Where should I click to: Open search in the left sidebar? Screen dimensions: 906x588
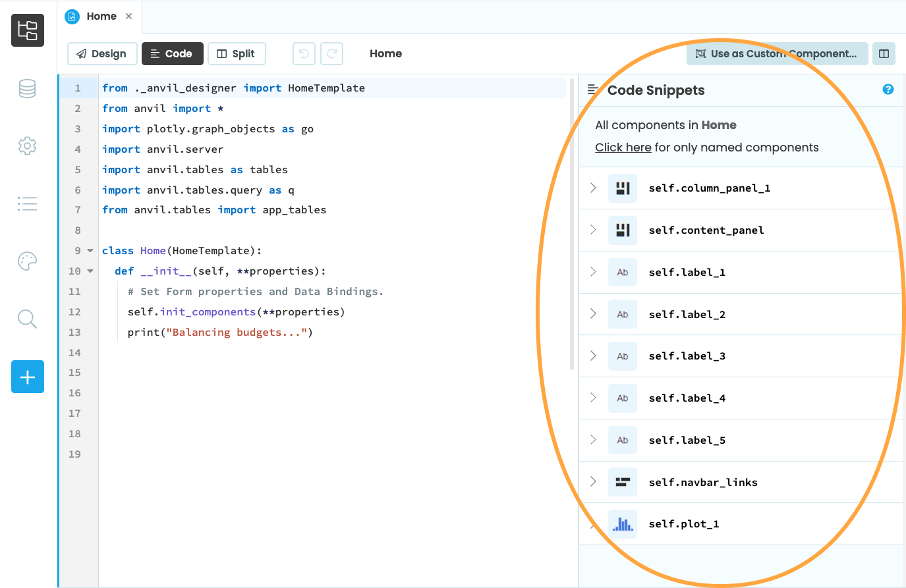coord(27,319)
